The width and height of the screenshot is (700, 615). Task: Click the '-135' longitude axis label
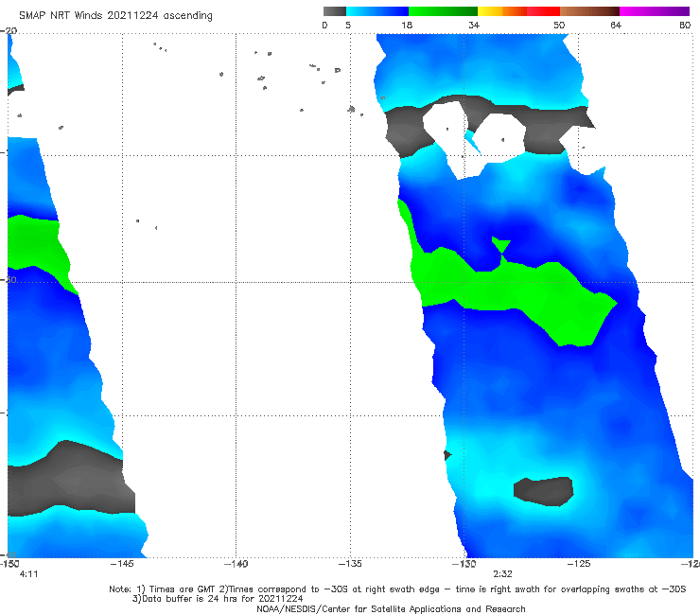tap(350, 564)
